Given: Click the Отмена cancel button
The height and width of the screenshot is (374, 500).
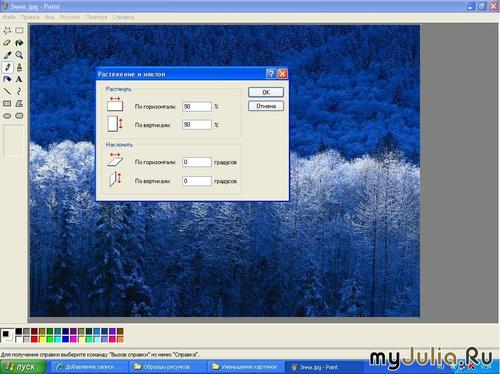Looking at the screenshot, I should click(x=266, y=106).
